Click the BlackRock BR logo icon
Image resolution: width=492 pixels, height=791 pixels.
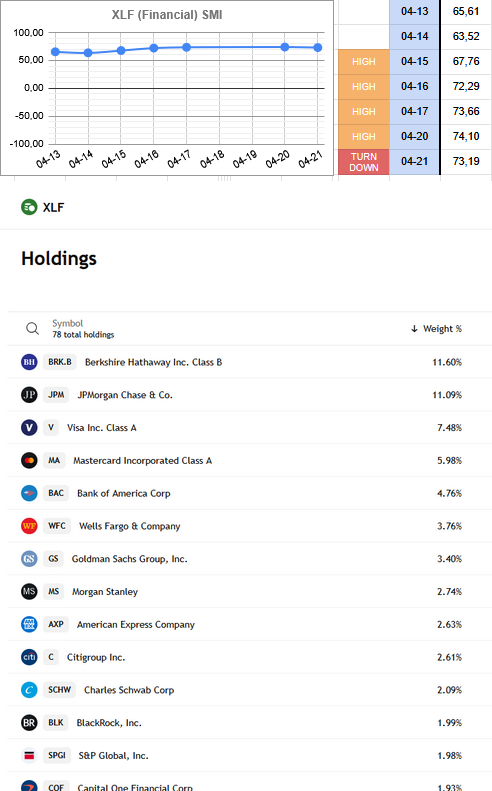(x=29, y=722)
